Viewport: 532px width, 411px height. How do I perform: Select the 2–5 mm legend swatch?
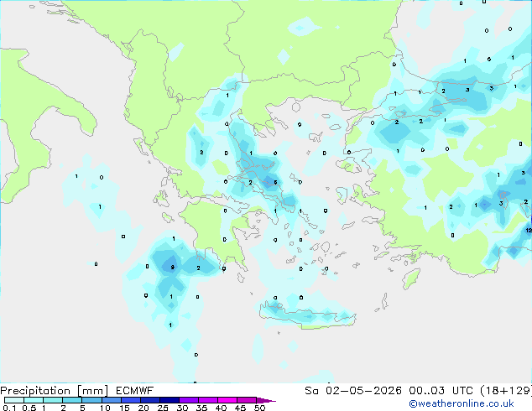tap(72, 400)
